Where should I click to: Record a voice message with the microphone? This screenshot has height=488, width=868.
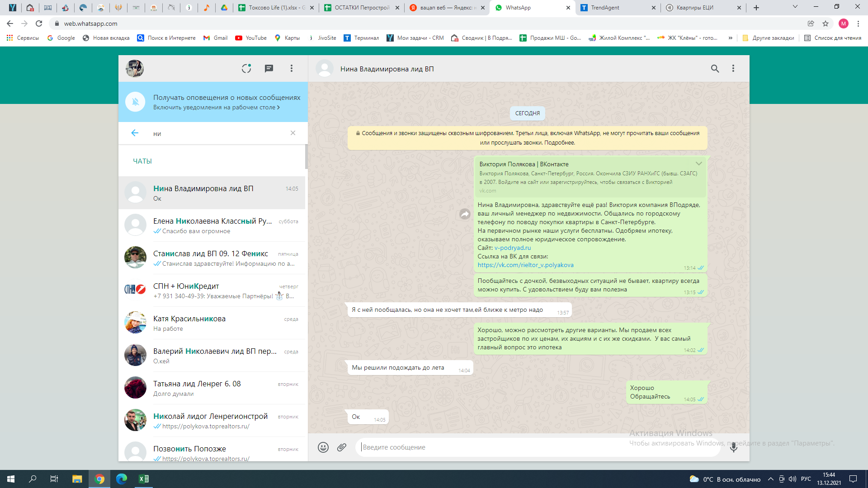[733, 447]
